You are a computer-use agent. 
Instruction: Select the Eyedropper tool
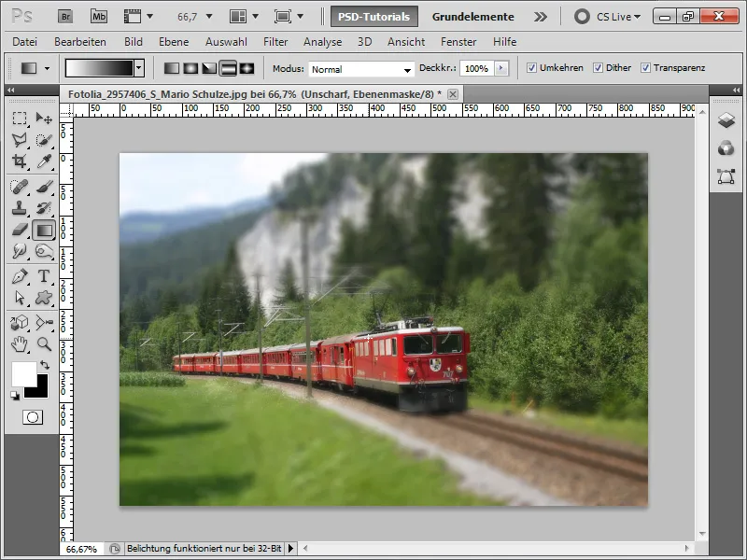(x=44, y=161)
